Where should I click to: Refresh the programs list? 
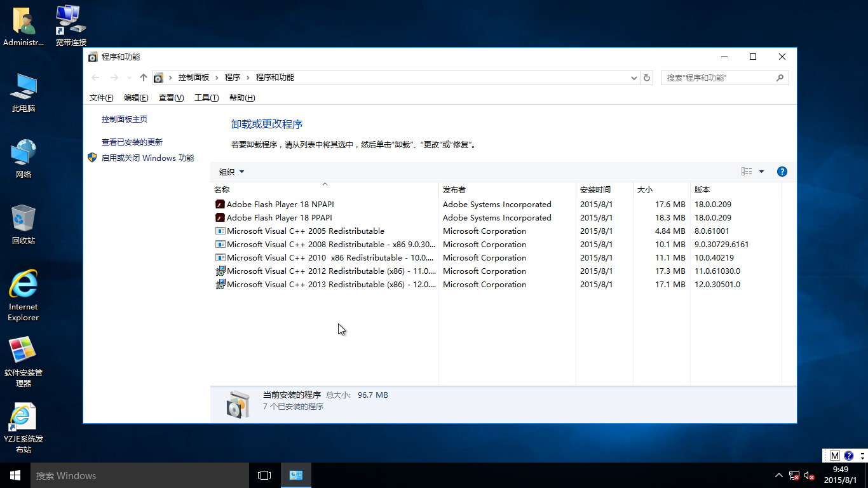[647, 78]
